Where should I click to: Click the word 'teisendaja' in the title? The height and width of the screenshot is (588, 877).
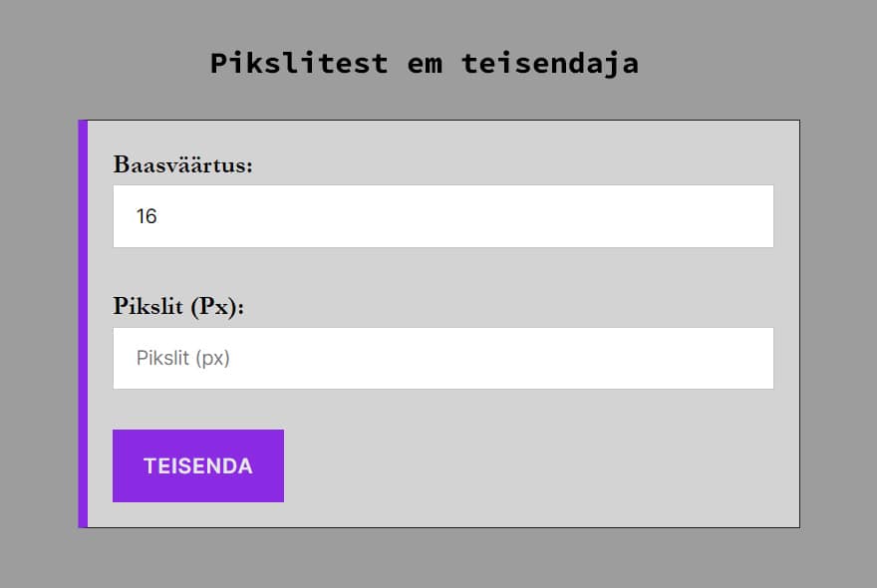[x=549, y=64]
